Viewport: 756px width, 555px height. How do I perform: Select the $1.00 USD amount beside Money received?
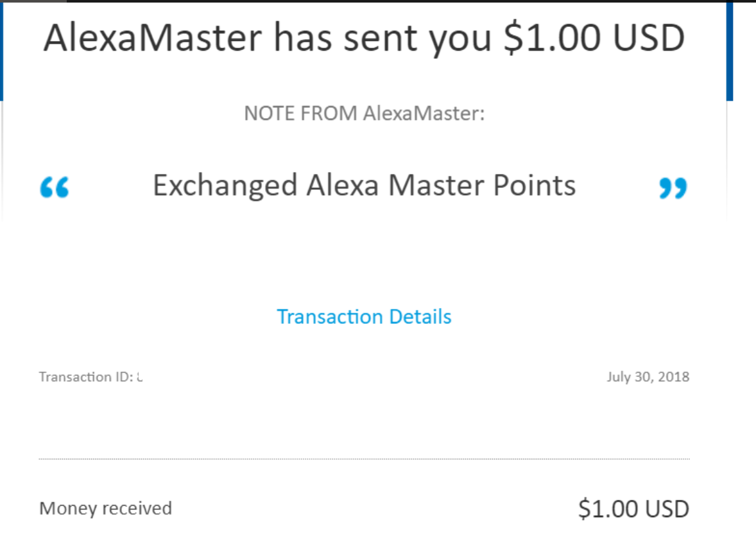tap(633, 509)
